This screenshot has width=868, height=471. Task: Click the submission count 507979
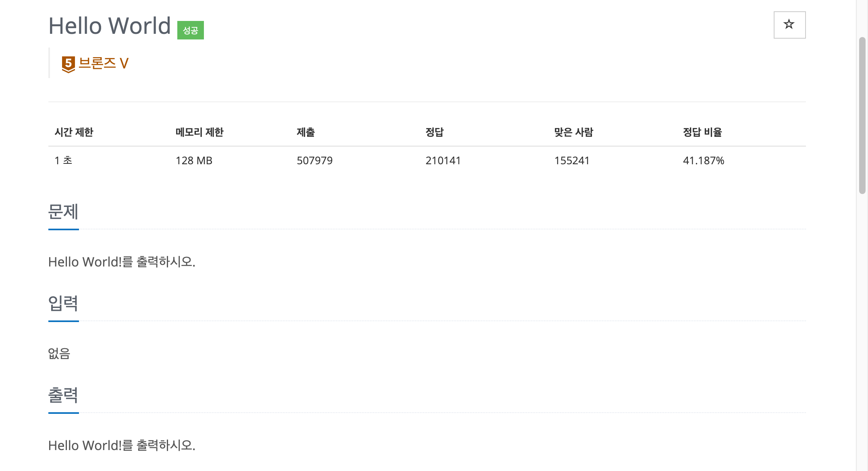(x=314, y=161)
